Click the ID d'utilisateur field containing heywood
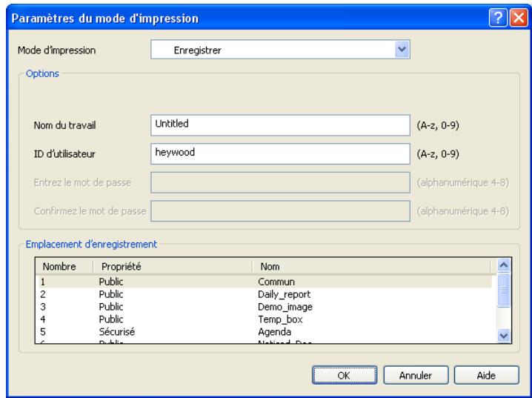The width and height of the screenshot is (532, 398). (x=280, y=153)
